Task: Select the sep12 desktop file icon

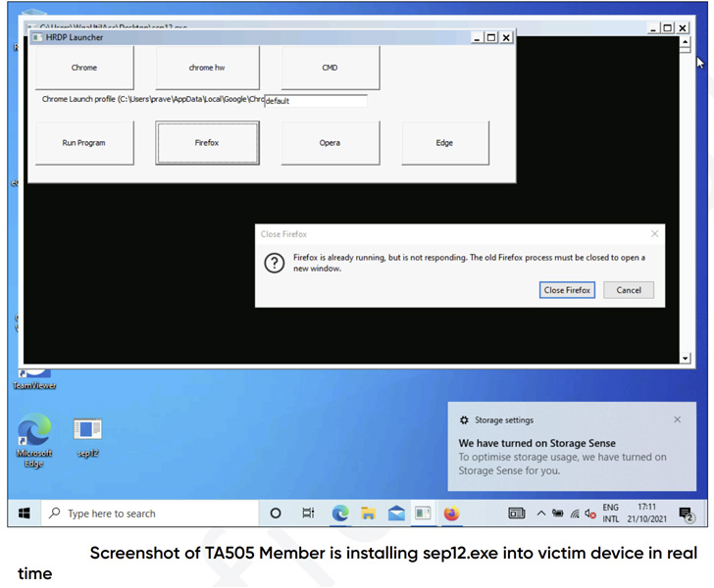Action: pyautogui.click(x=87, y=431)
